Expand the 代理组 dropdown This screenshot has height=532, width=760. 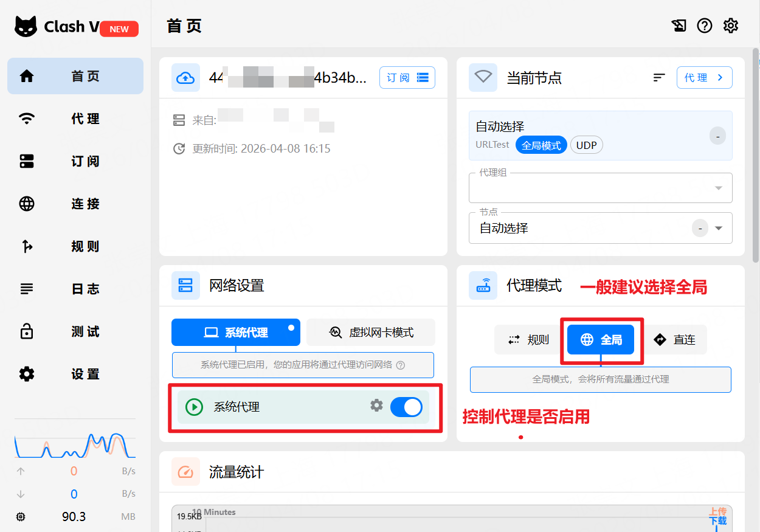pyautogui.click(x=719, y=188)
